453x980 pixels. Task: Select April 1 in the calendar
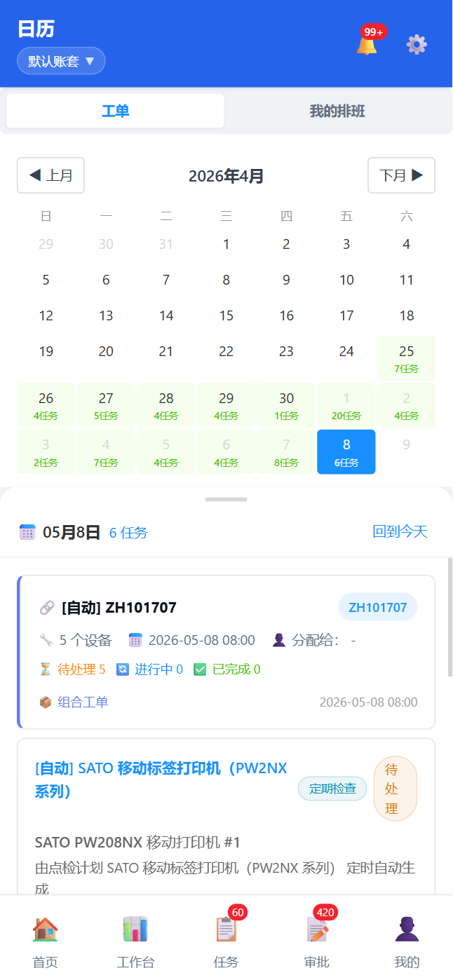pos(226,244)
